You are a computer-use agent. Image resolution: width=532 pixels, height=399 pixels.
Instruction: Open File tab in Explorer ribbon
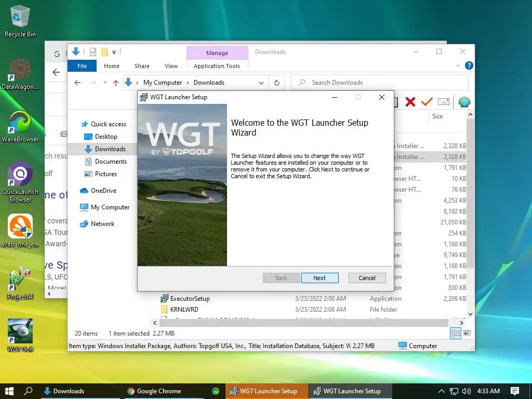click(82, 66)
